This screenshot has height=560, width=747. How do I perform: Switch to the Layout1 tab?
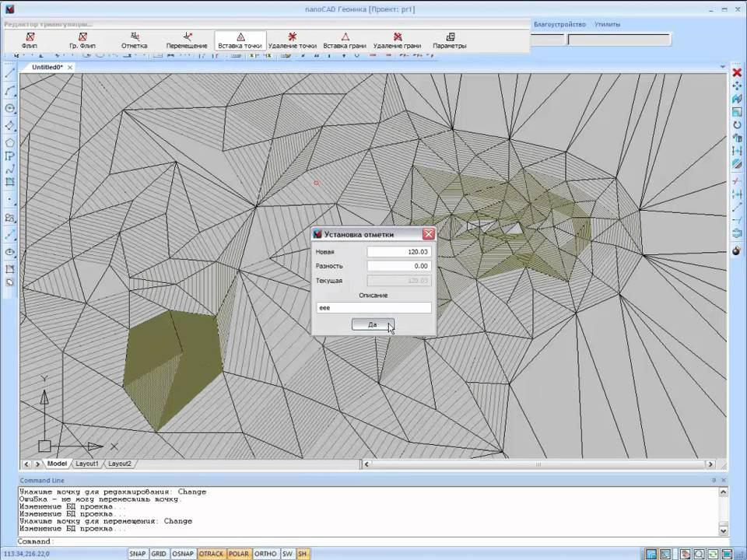(86, 464)
